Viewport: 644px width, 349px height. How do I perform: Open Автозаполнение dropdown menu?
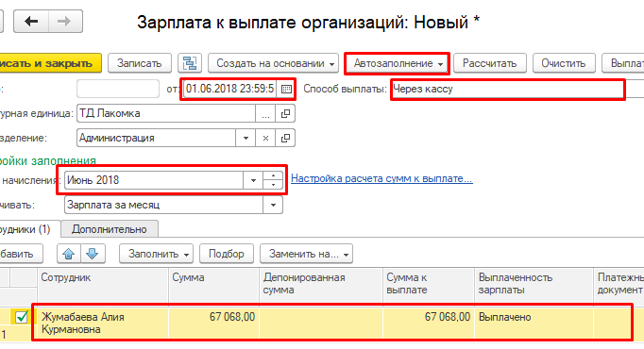(397, 63)
